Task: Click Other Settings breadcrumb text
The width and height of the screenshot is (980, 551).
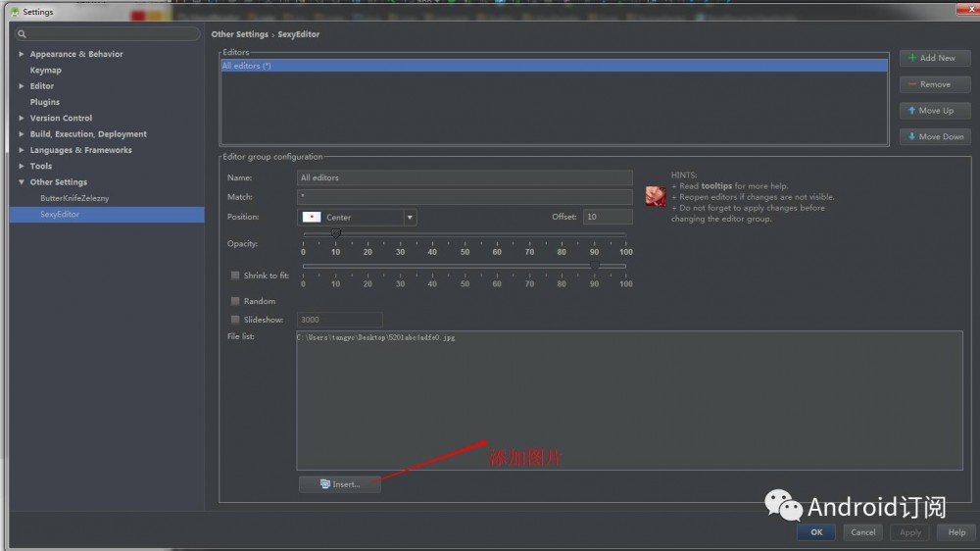Action: point(239,34)
